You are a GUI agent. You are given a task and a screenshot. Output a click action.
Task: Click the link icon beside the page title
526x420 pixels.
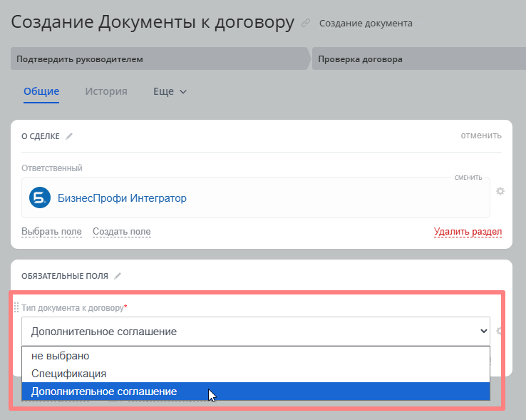(306, 23)
